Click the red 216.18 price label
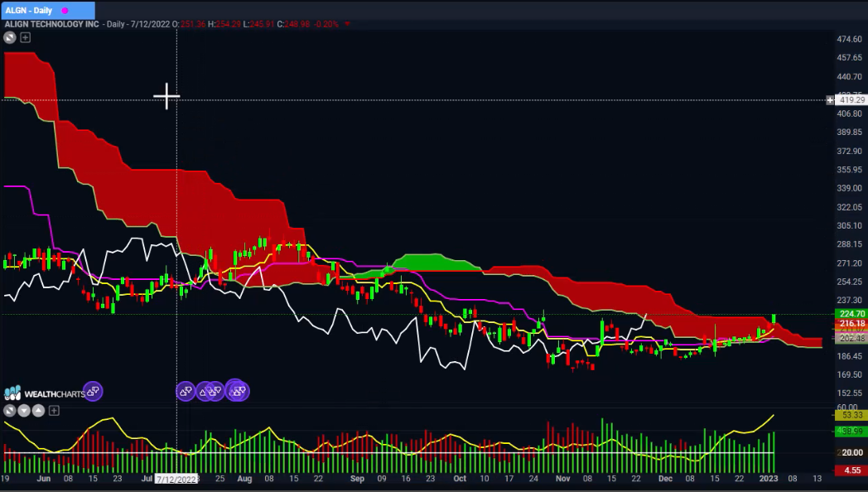Screen dimensions: 868x492 851,323
